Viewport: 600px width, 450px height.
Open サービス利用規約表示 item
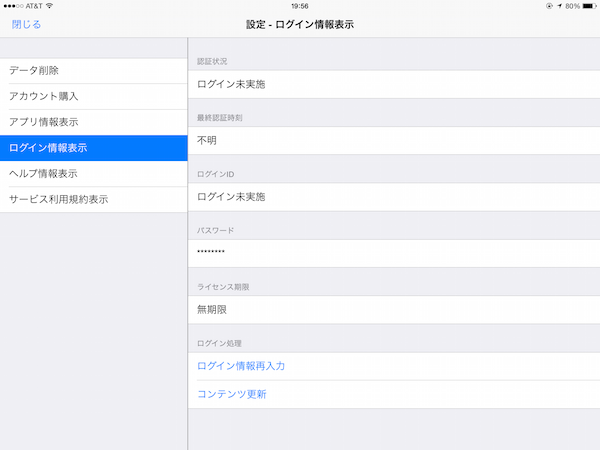point(94,199)
